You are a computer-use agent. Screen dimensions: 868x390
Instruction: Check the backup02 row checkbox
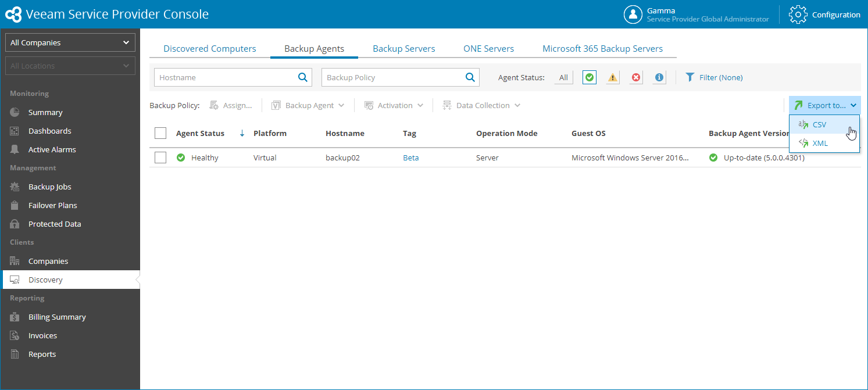pyautogui.click(x=160, y=158)
